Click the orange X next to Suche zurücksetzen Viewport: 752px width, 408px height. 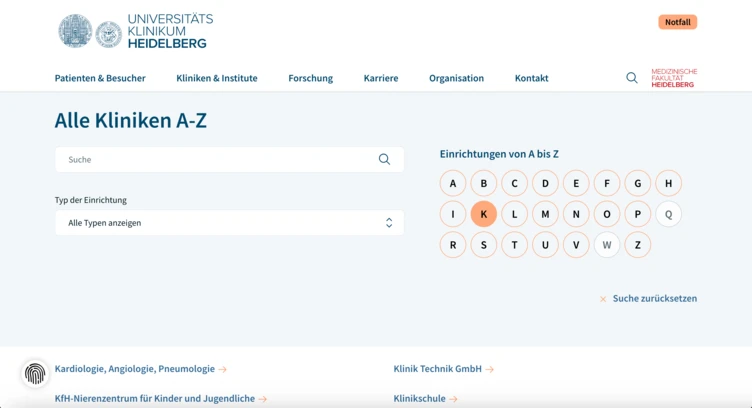click(x=603, y=299)
